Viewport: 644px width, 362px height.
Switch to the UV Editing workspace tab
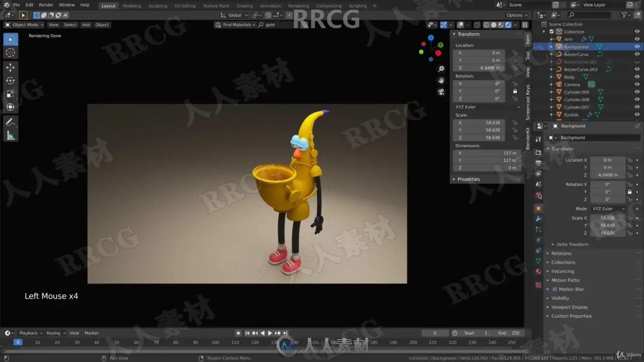click(185, 6)
